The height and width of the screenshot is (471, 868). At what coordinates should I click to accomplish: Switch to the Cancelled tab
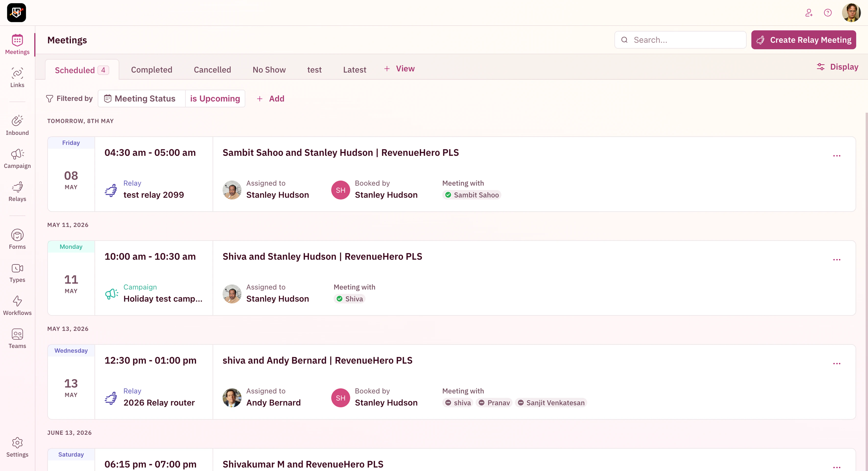click(x=212, y=70)
